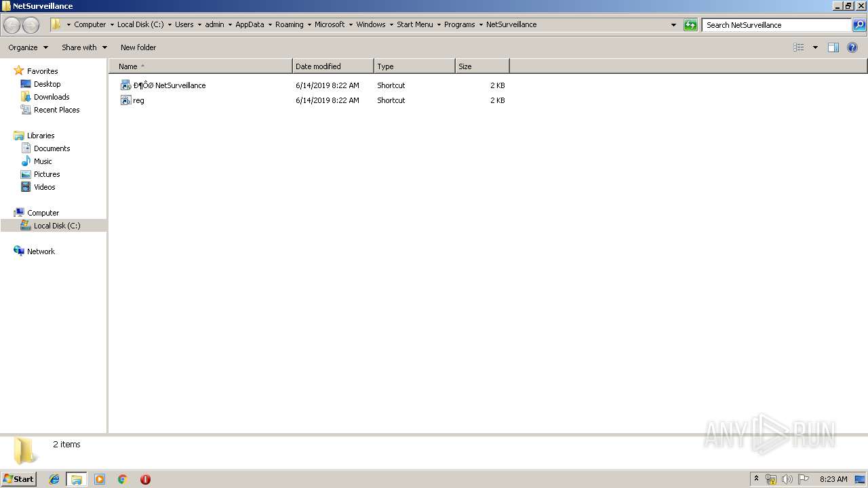Open Desktop in the Favorites list
The image size is (868, 488).
click(47, 84)
